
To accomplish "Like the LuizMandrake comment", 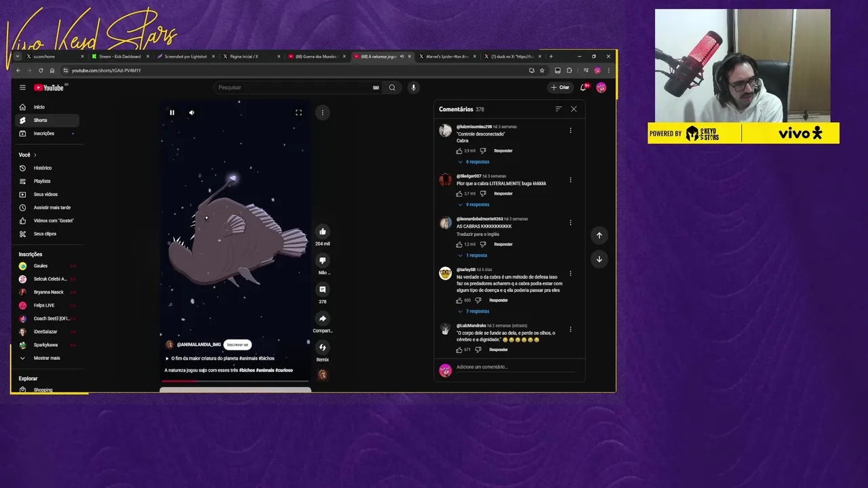I will pos(459,350).
